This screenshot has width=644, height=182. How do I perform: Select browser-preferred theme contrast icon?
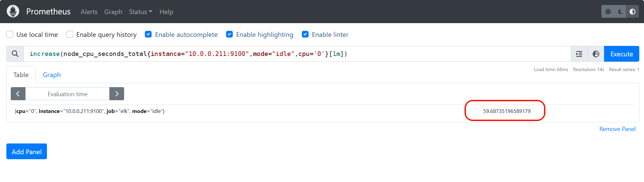(x=632, y=12)
